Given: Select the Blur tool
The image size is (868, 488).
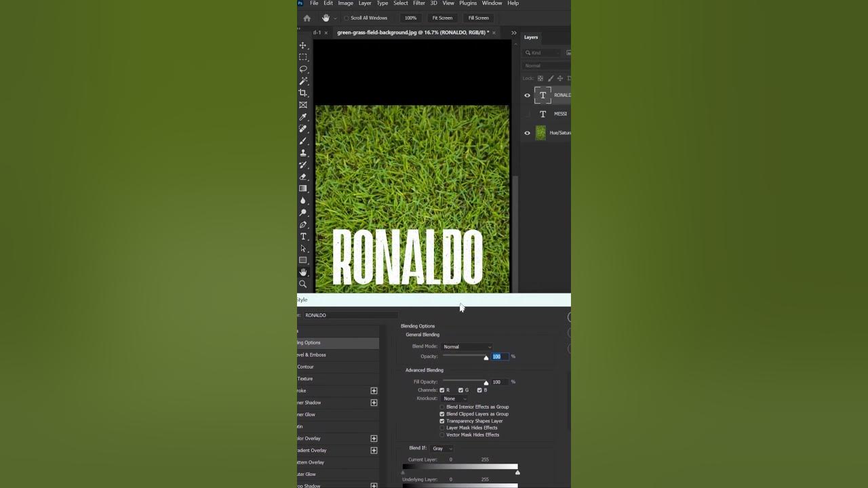Looking at the screenshot, I should coord(303,201).
